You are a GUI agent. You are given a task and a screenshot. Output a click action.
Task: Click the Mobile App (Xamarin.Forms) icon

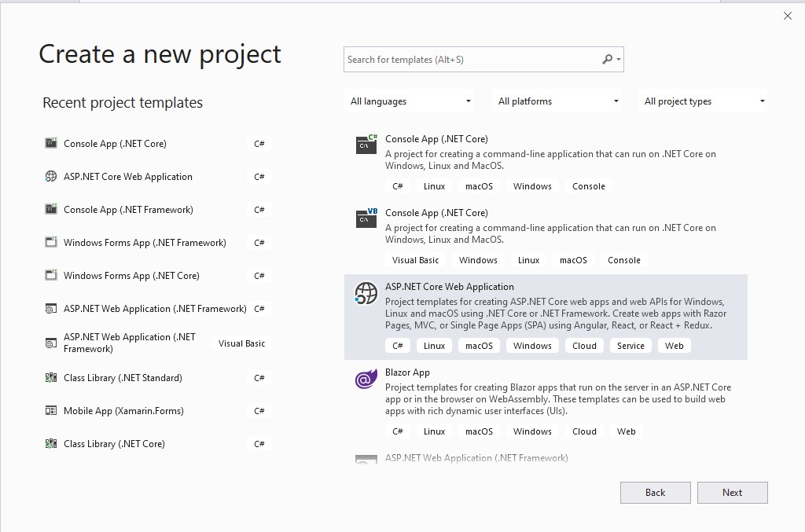(50, 410)
